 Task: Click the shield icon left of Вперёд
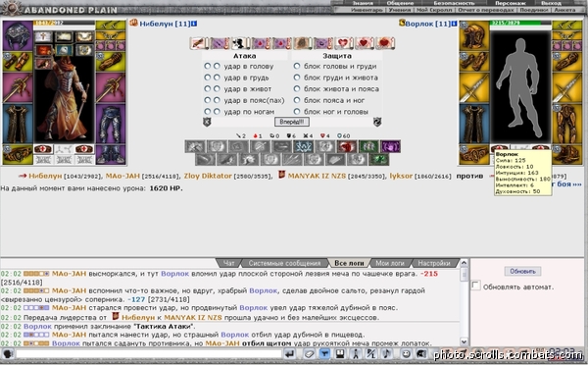tap(207, 122)
